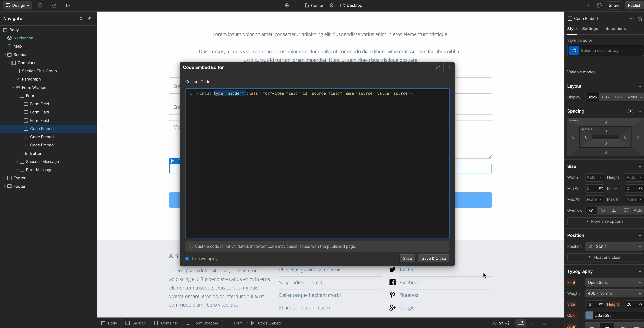Click the create component cube icon
The height and width of the screenshot is (328, 644).
640,18
